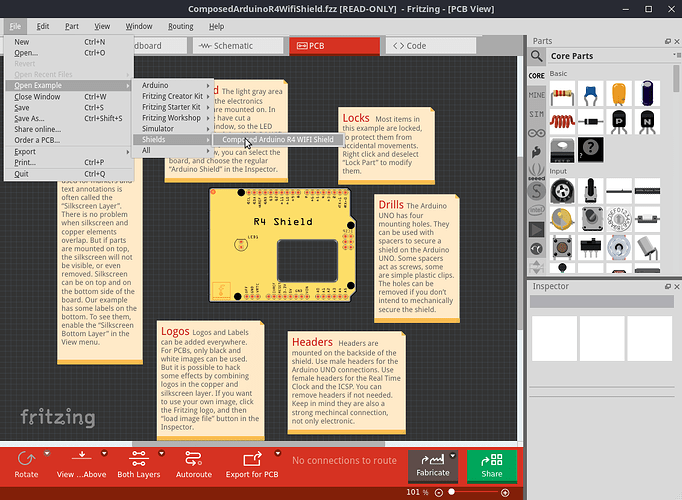Click Export for PCB button
682x500 pixels.
pyautogui.click(x=252, y=465)
